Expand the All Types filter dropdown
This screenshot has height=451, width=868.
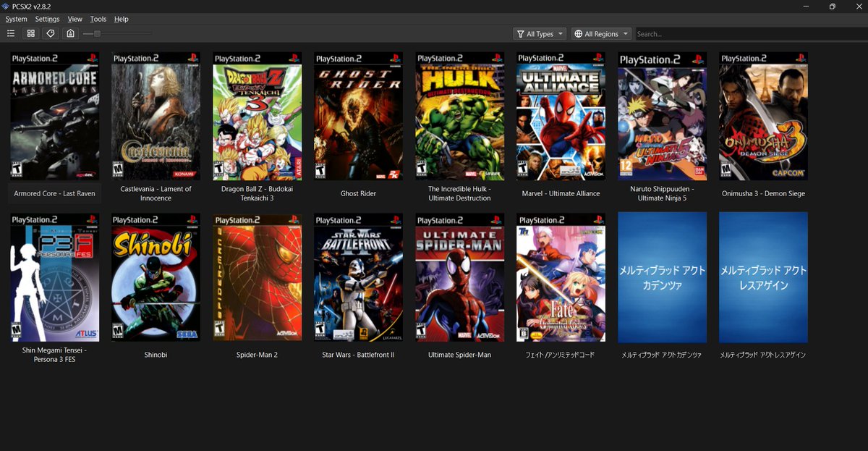[540, 34]
